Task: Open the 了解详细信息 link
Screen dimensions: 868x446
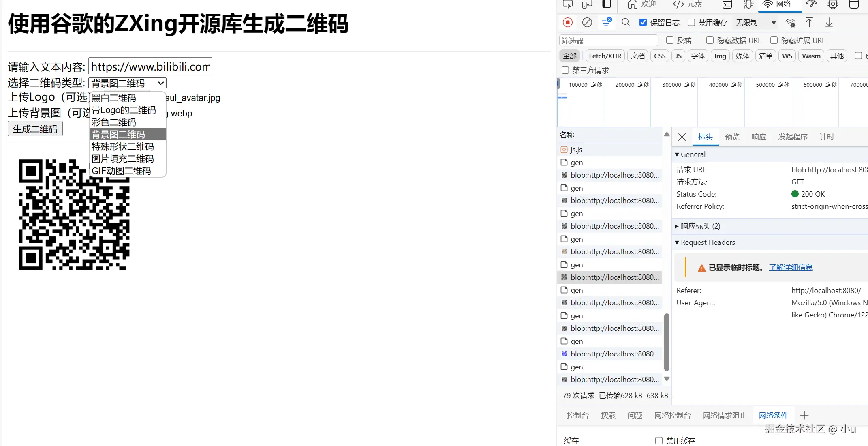Action: (791, 267)
